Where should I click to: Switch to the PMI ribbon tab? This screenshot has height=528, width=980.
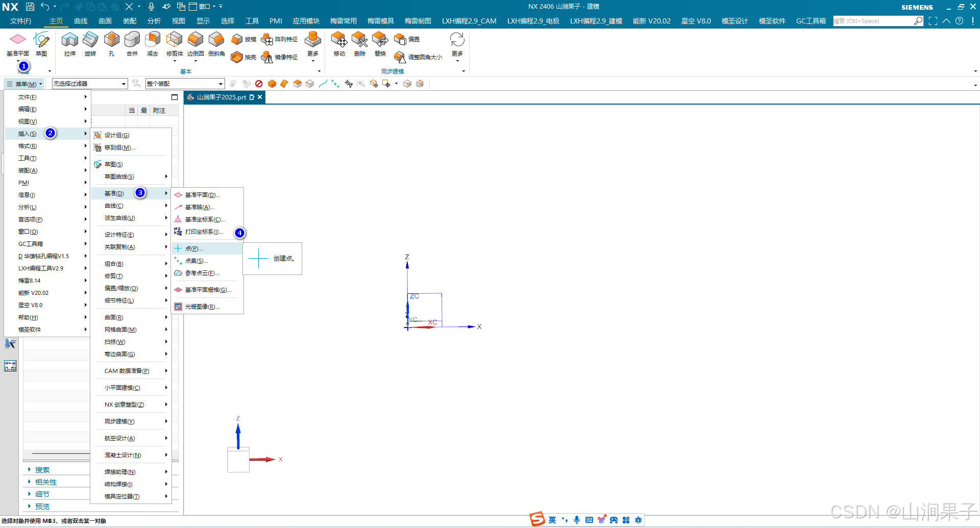(276, 21)
